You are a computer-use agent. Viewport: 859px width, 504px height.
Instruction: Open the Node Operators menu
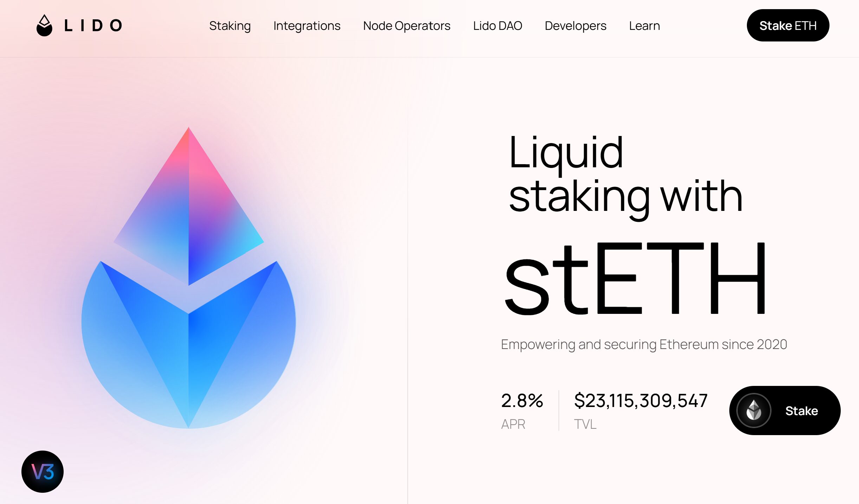pyautogui.click(x=407, y=26)
